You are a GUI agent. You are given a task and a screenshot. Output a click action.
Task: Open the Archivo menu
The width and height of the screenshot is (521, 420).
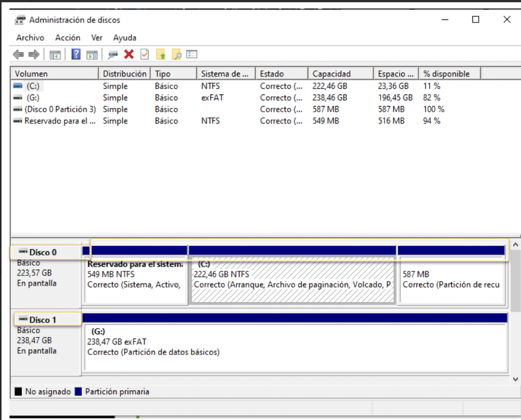pos(30,37)
